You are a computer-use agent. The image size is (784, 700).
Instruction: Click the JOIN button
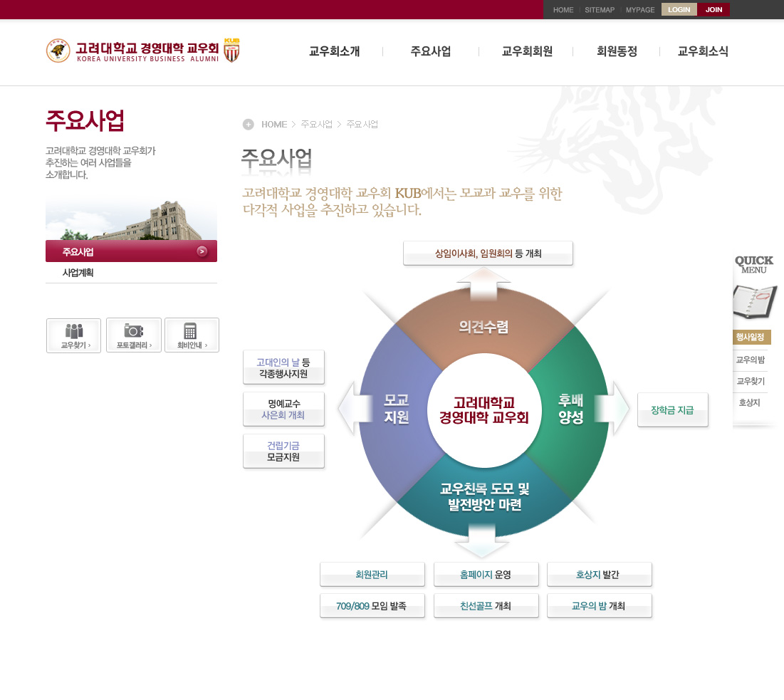click(x=714, y=9)
